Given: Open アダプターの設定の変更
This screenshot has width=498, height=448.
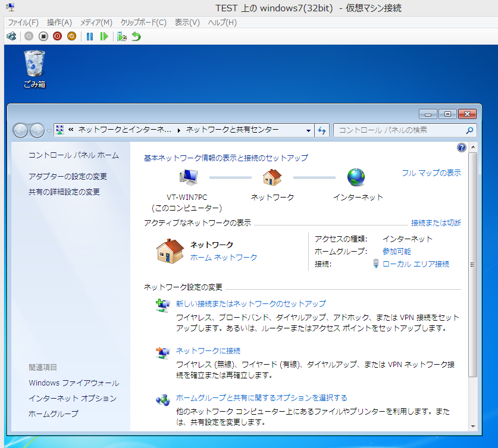Looking at the screenshot, I should [x=68, y=176].
